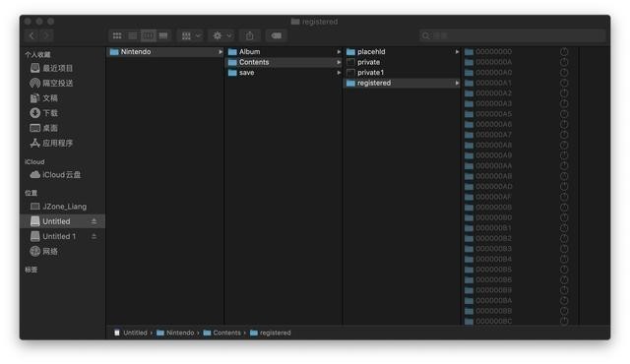Image resolution: width=630 pixels, height=364 pixels.
Task: Eject the Untitled 1 volume
Action: tap(94, 236)
